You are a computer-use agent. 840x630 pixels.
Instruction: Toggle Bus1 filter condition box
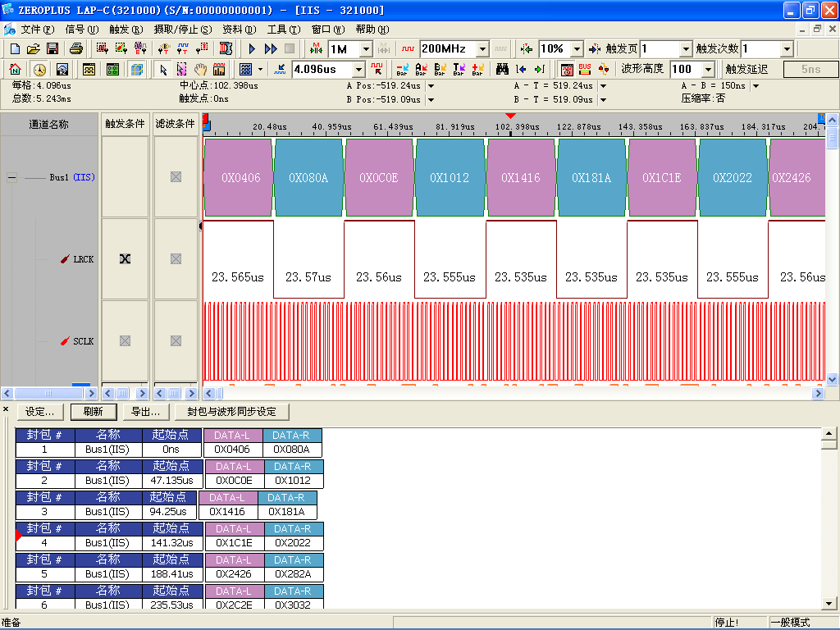(x=176, y=177)
